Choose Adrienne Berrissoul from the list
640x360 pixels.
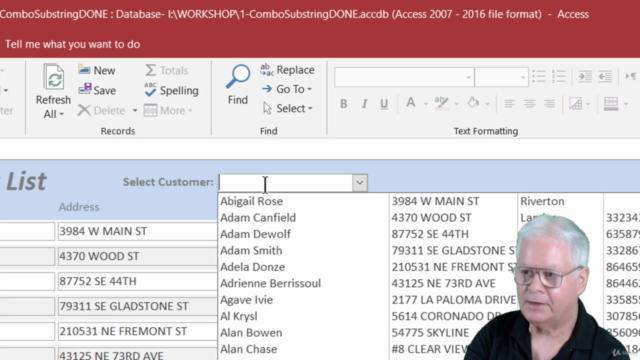(x=271, y=283)
